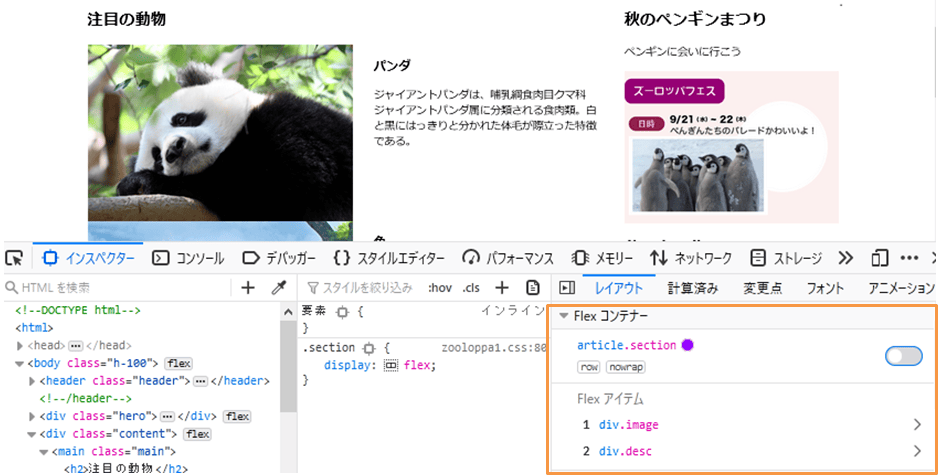942x476 pixels.
Task: Toggle the flexbox overlay switch
Action: point(904,356)
